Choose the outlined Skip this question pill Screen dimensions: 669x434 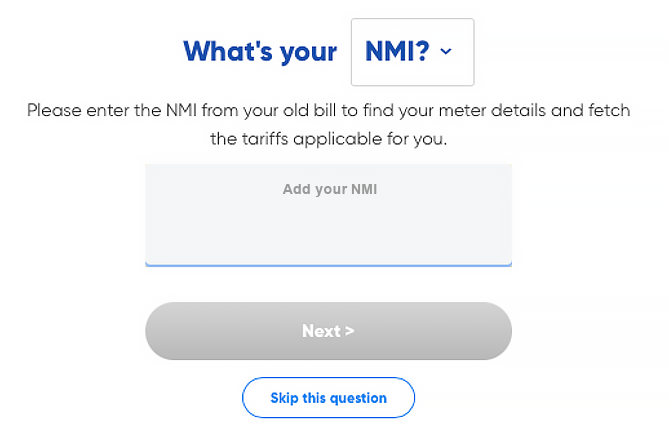pyautogui.click(x=329, y=398)
